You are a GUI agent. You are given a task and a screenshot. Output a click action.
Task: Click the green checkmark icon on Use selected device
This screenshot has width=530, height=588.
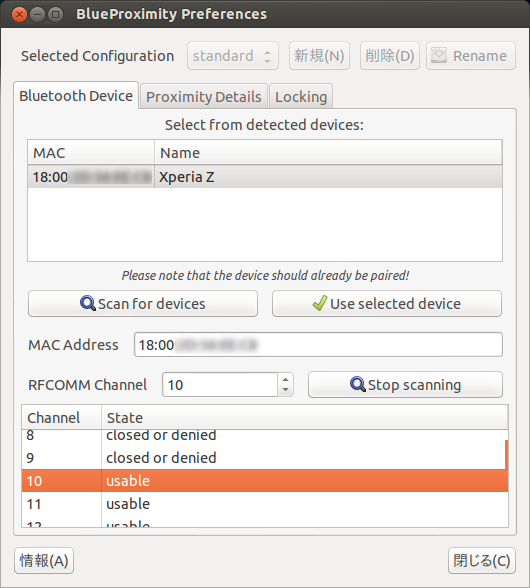point(320,303)
